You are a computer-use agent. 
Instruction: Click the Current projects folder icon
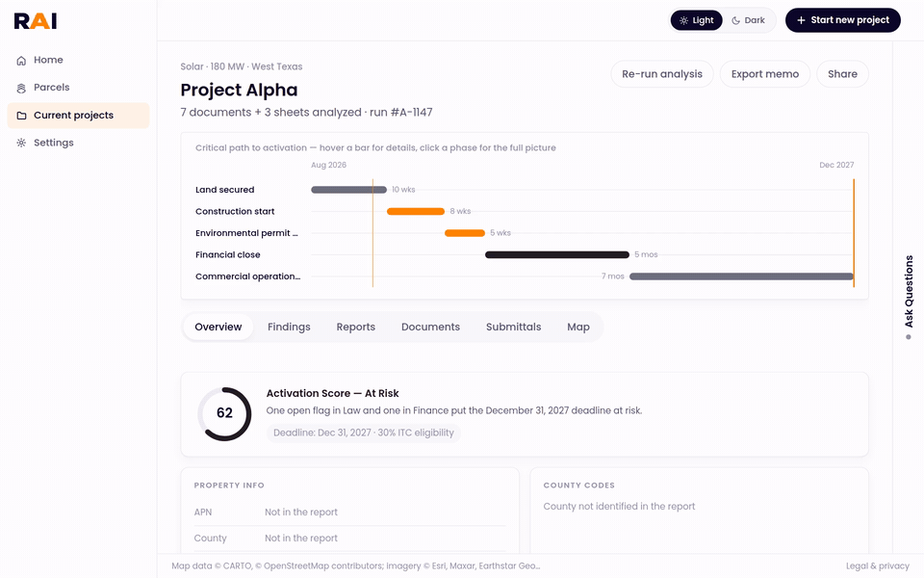pyautogui.click(x=21, y=116)
